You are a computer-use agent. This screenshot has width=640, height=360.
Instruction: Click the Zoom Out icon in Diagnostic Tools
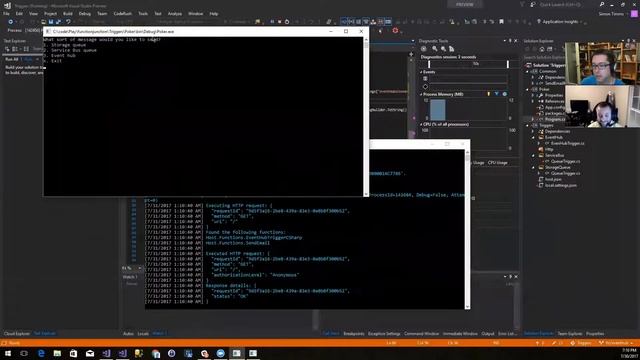click(443, 49)
